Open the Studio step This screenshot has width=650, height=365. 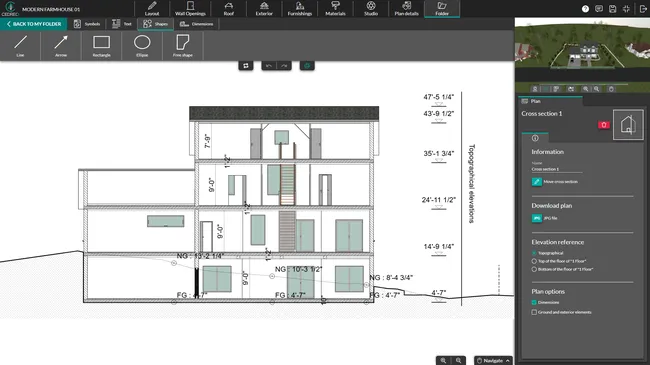tap(371, 9)
